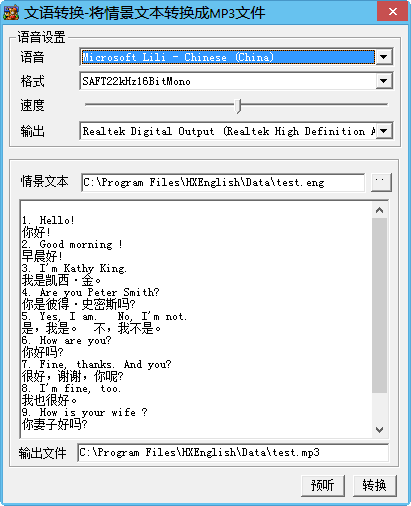Click the 输出文件 output path field

[233, 452]
